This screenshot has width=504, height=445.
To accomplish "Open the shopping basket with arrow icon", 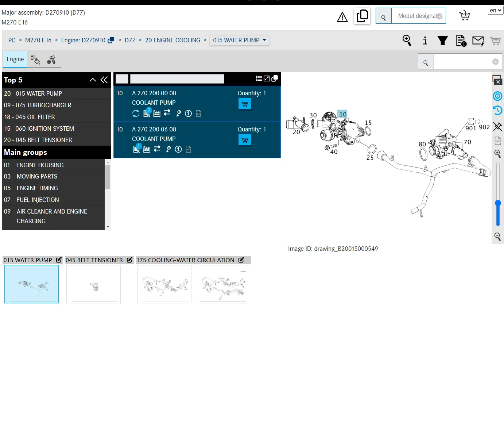I will click(464, 16).
